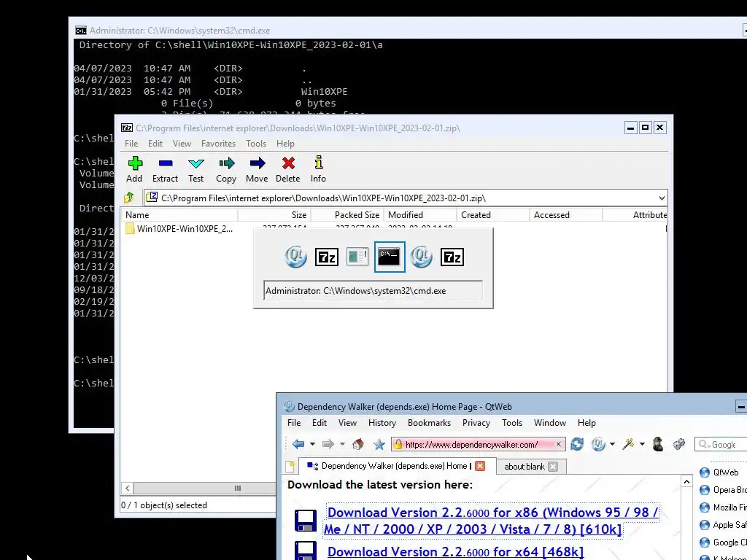
Task: Bookmark this page with the star icon
Action: click(x=379, y=444)
